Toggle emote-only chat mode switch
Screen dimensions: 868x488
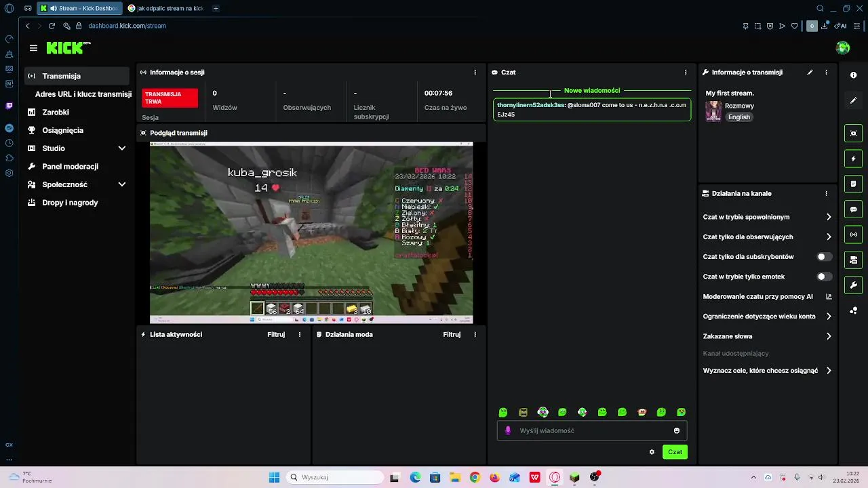point(824,277)
